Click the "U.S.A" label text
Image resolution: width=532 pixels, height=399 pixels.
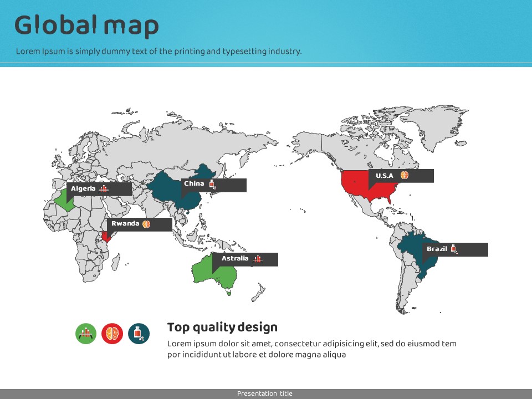tap(384, 176)
